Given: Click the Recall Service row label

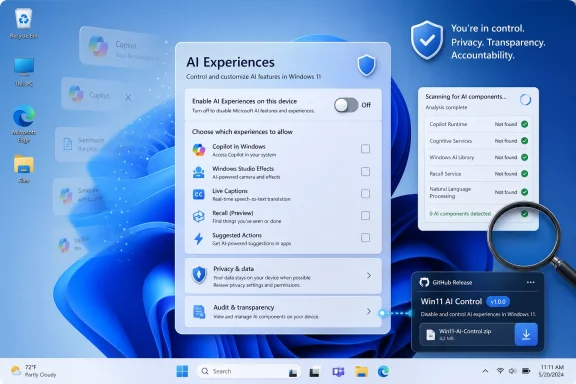Looking at the screenshot, I should (x=445, y=174).
